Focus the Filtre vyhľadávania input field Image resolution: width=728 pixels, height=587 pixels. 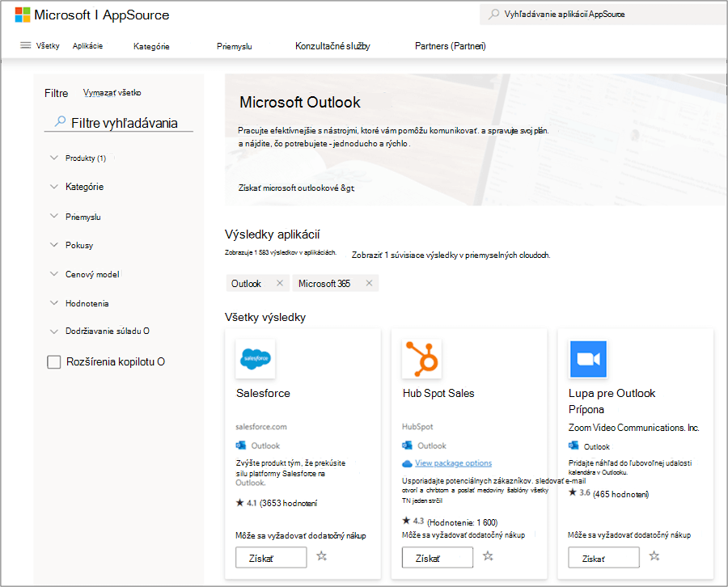118,123
